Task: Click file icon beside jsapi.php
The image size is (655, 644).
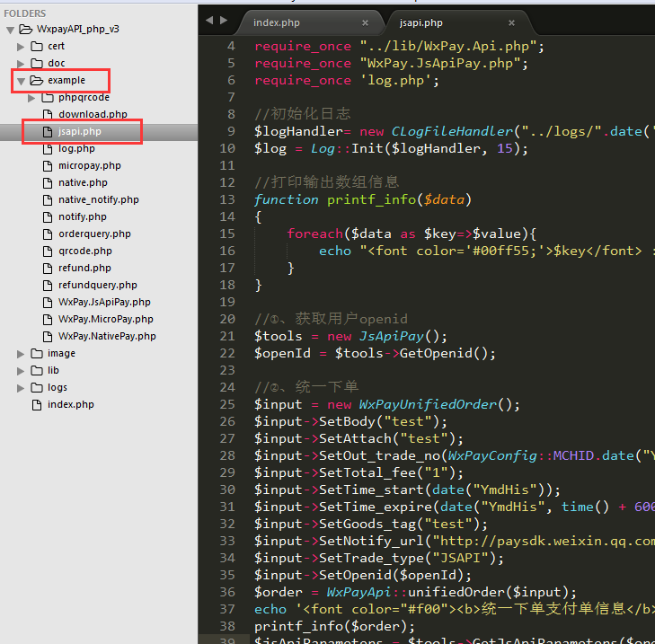Action: [48, 131]
